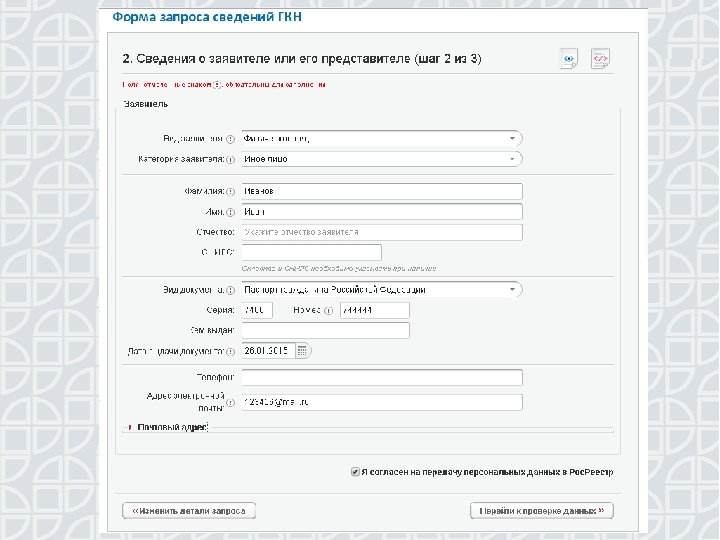
Task: Open the calendar picker for document date
Action: pyautogui.click(x=301, y=350)
